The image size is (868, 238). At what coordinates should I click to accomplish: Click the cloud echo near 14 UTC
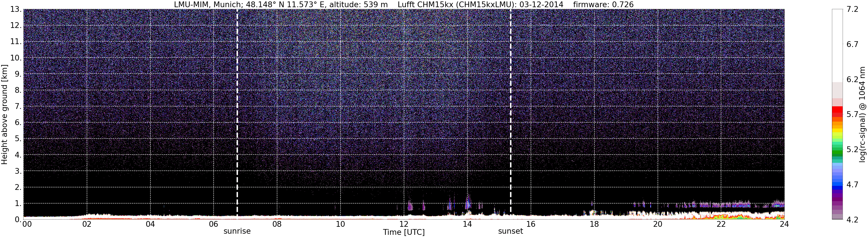468,202
